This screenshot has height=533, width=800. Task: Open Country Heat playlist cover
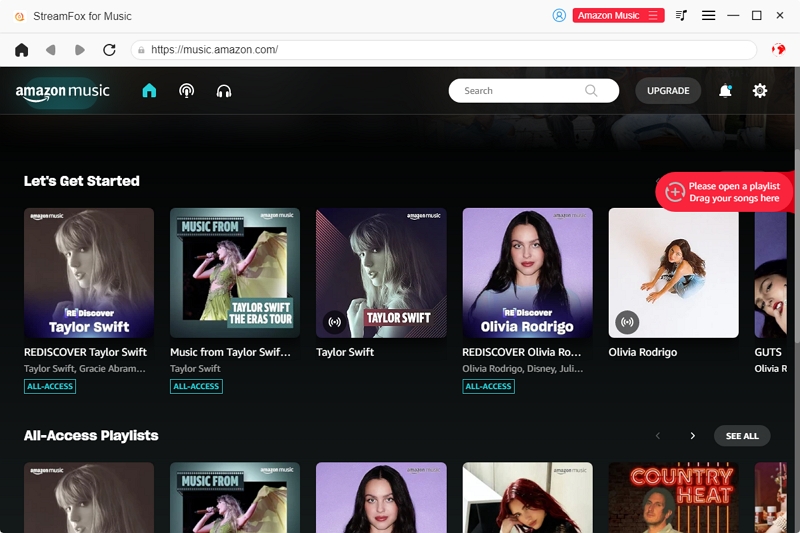[x=673, y=497]
